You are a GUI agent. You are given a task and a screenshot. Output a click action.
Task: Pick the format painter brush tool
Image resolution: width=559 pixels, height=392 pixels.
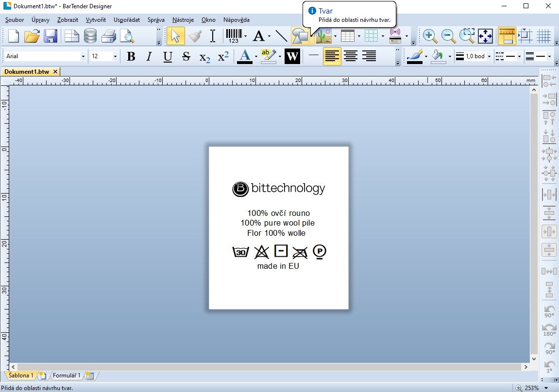[x=194, y=36]
